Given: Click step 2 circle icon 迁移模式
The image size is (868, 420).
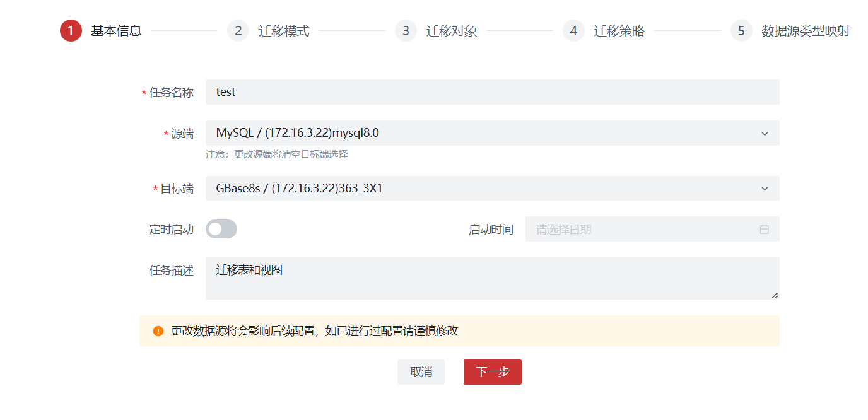Looking at the screenshot, I should coord(238,31).
